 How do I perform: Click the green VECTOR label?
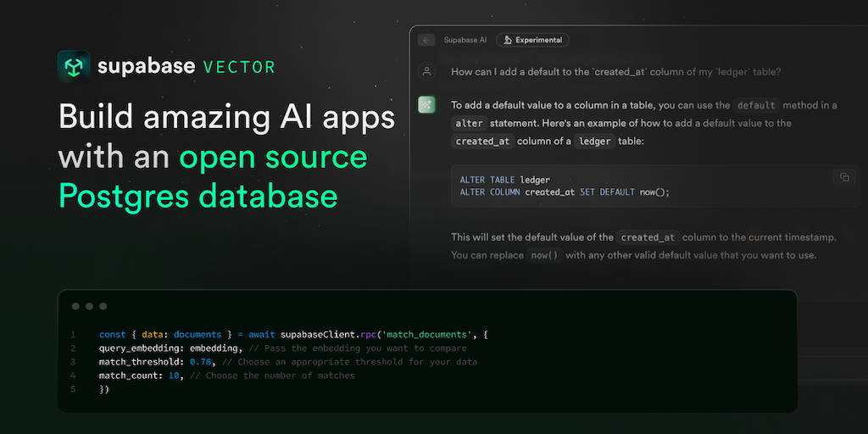239,67
